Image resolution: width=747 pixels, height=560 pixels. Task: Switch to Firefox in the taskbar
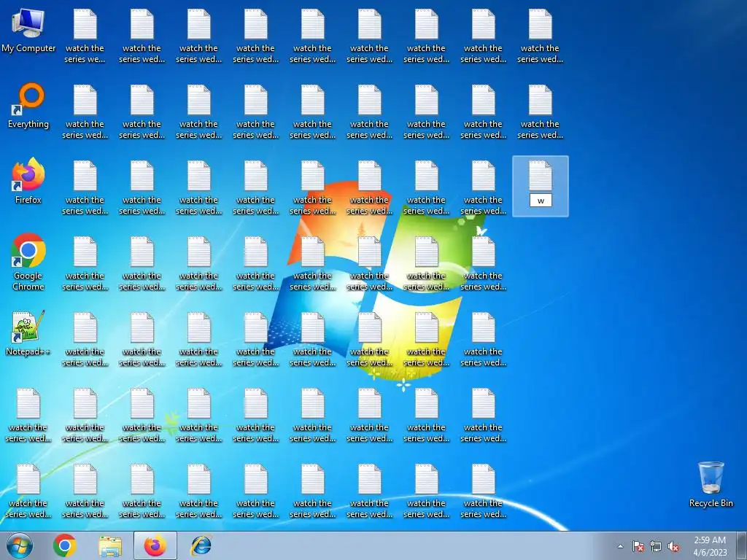pyautogui.click(x=155, y=545)
